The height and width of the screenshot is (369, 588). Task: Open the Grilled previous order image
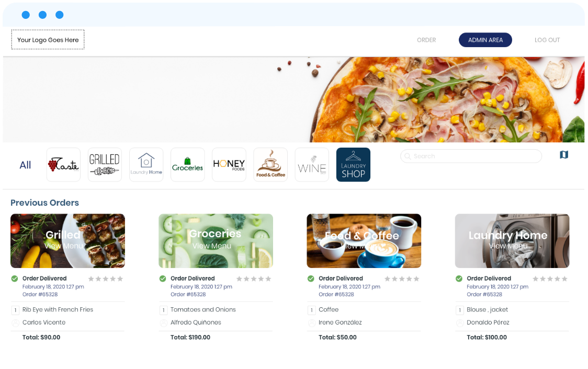[67, 241]
